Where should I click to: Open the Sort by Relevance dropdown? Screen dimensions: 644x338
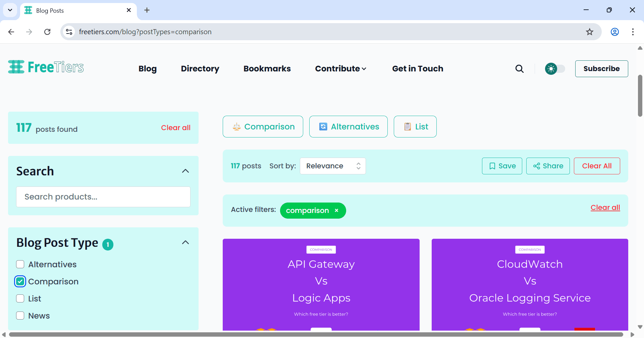tap(333, 166)
